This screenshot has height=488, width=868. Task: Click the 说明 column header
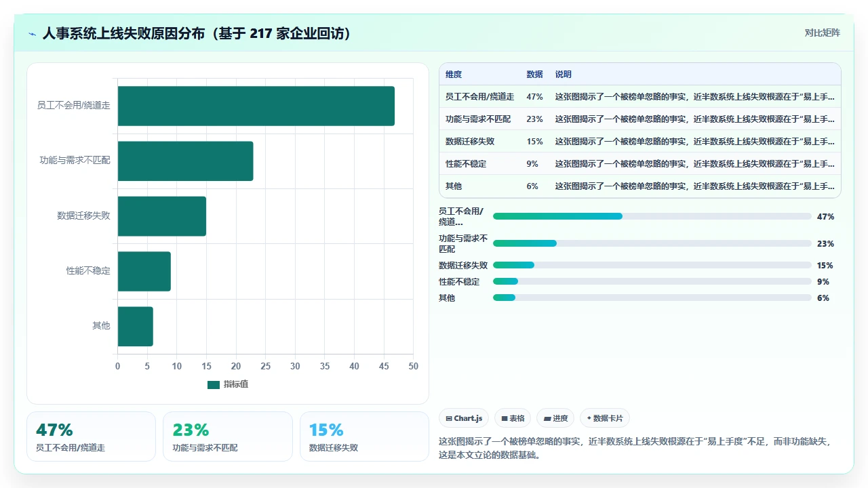(x=564, y=75)
